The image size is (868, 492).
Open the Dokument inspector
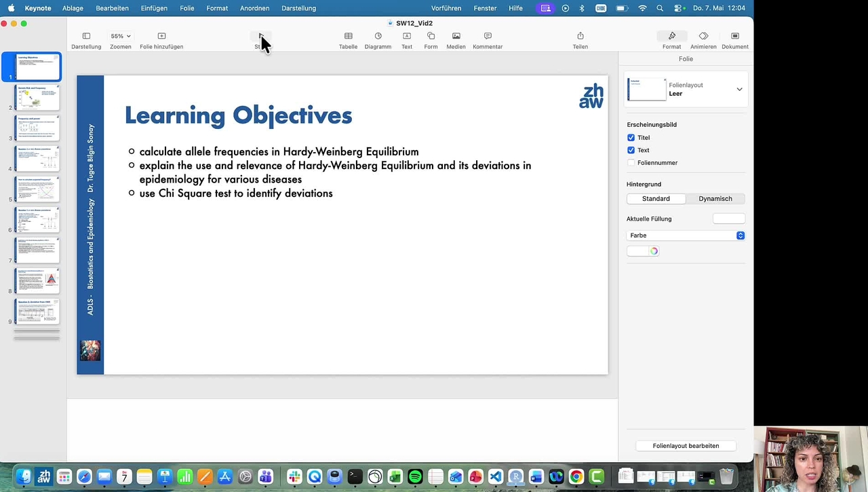[735, 41]
